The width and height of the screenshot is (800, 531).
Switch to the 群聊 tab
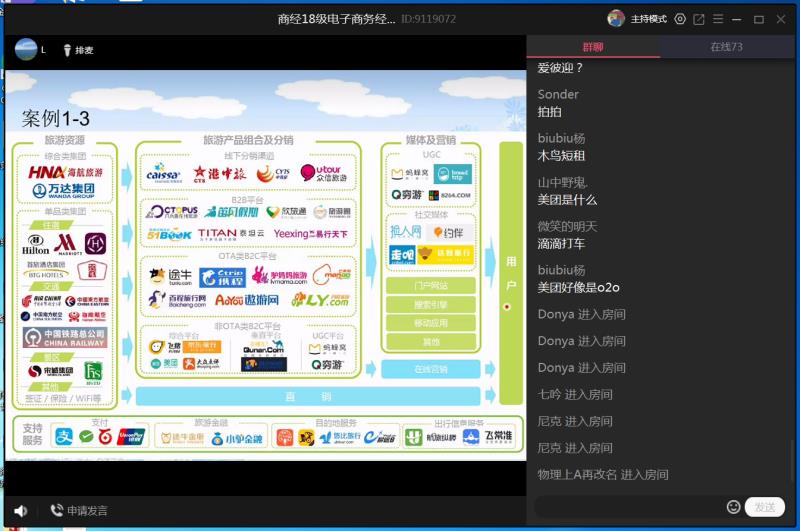coord(592,47)
